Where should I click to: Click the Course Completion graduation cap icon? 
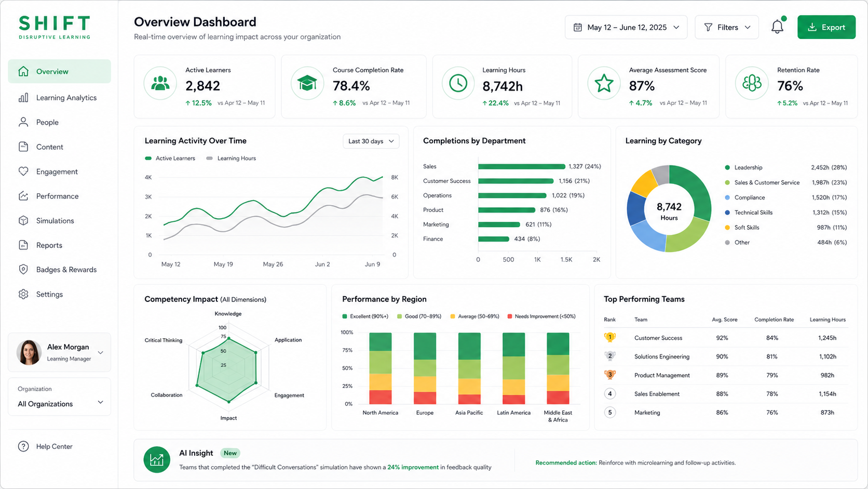[307, 83]
